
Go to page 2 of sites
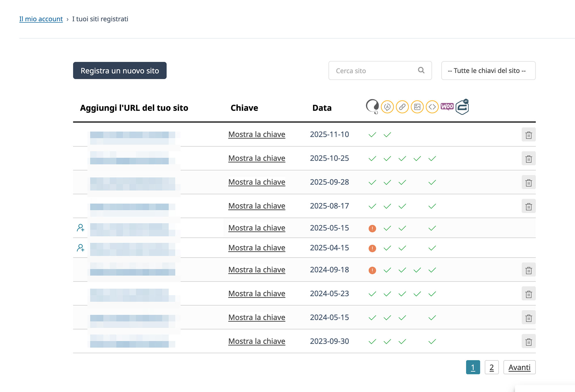click(491, 367)
